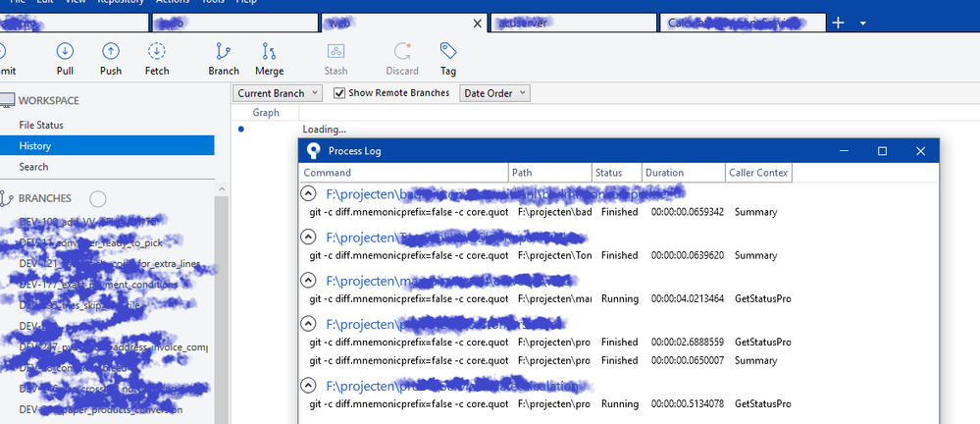Sort the Process Log by Path column

click(550, 173)
